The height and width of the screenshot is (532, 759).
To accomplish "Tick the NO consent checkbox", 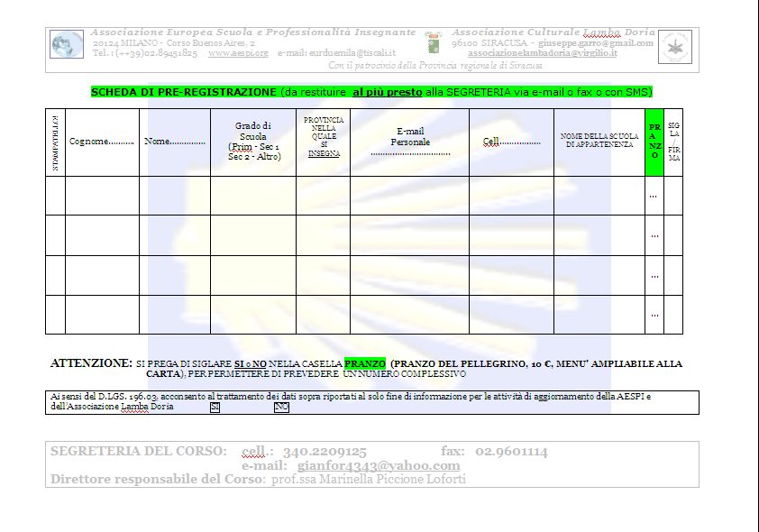I will 281,408.
